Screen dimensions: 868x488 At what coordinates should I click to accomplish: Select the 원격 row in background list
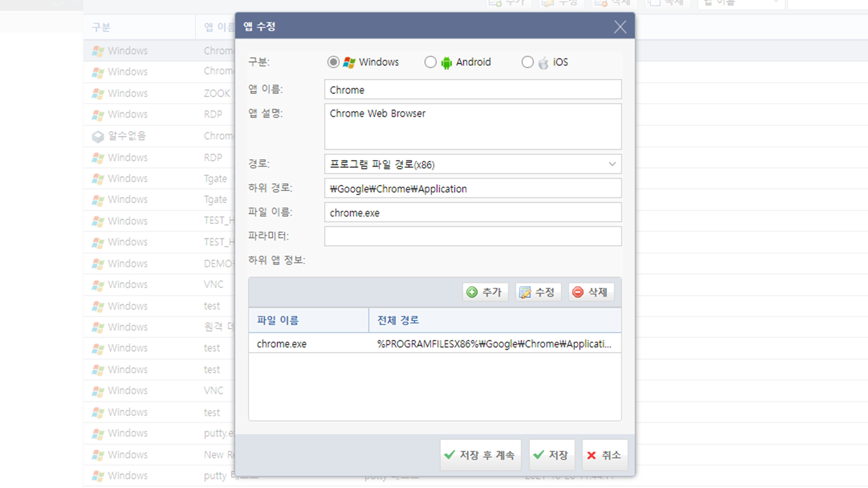pyautogui.click(x=159, y=327)
